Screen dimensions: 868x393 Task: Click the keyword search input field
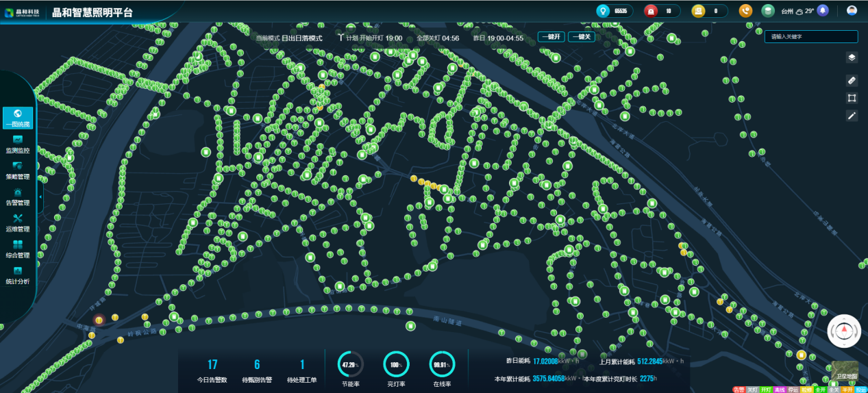[x=810, y=37]
